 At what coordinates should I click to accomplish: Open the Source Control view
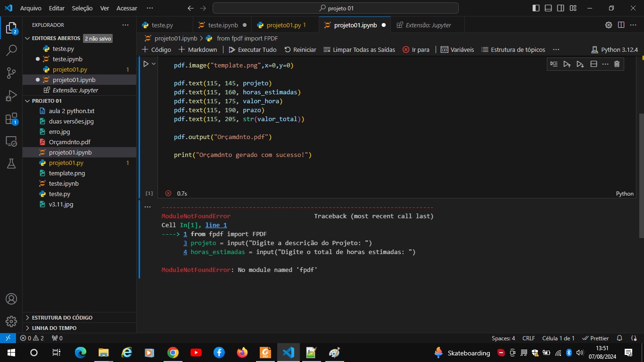click(11, 73)
